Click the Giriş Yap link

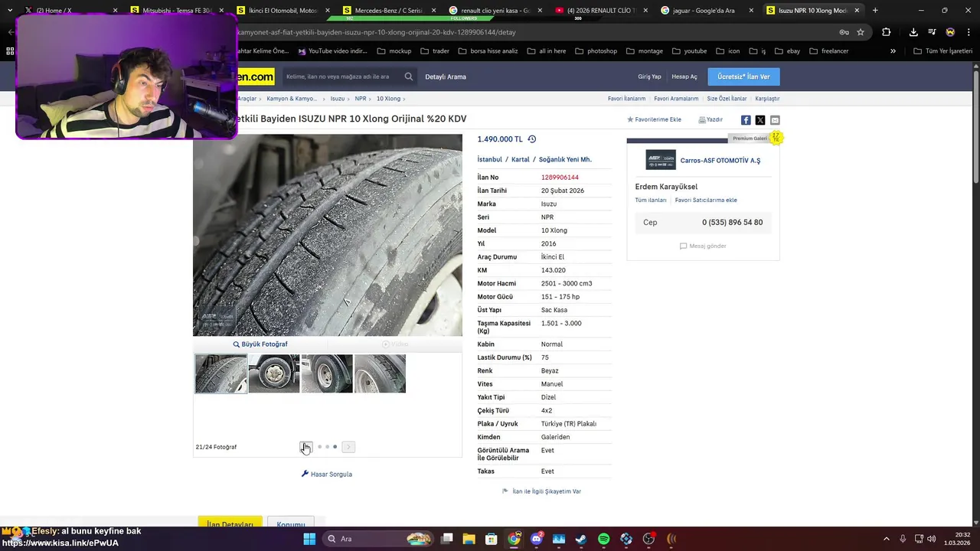[649, 77]
